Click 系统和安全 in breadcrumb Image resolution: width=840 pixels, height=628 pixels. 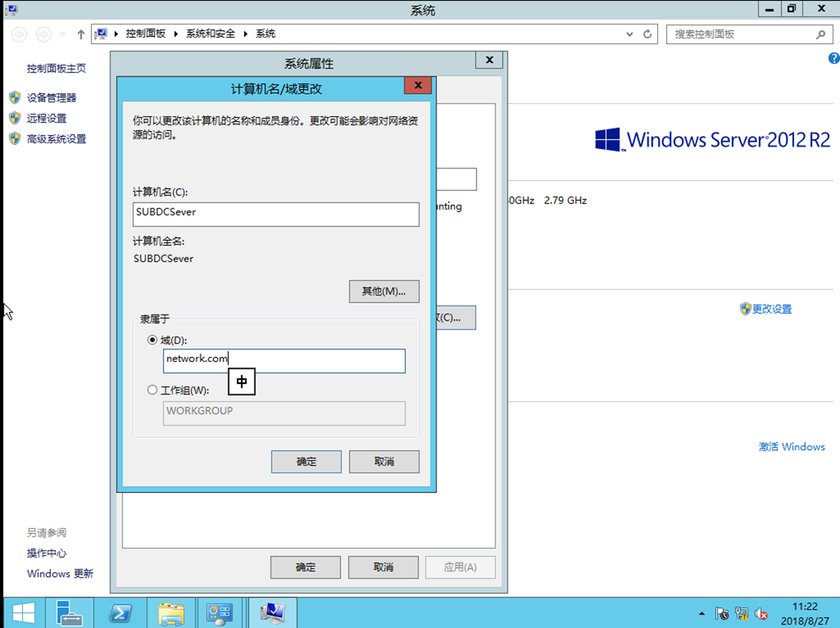pos(210,33)
